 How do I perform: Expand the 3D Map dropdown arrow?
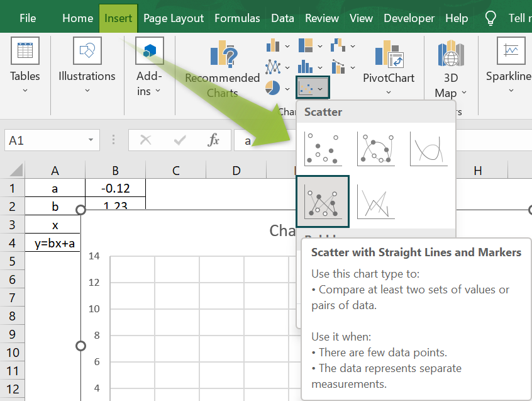click(x=464, y=93)
